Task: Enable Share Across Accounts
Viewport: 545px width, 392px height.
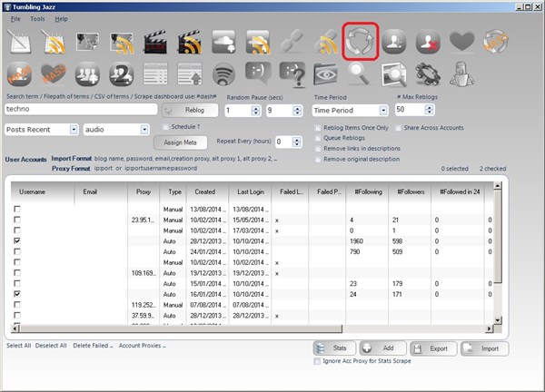Action: click(399, 128)
